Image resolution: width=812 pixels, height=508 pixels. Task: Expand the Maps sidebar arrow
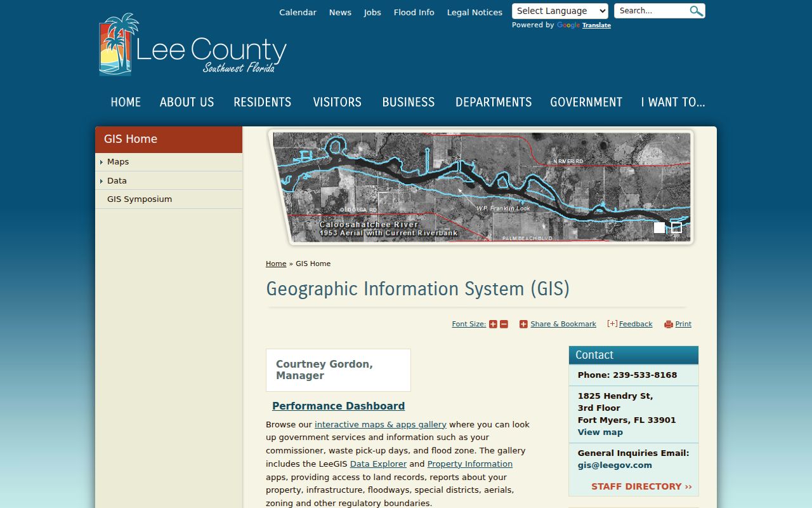pyautogui.click(x=101, y=163)
